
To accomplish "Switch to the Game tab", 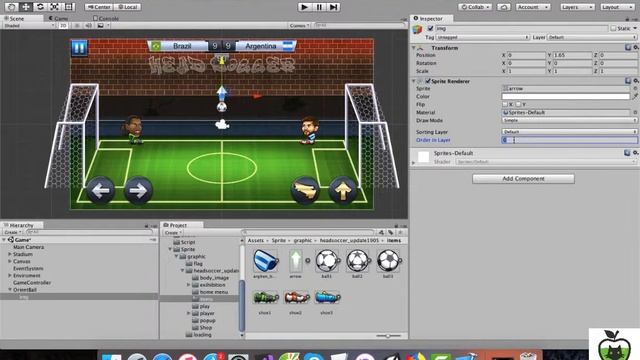I will pos(59,18).
